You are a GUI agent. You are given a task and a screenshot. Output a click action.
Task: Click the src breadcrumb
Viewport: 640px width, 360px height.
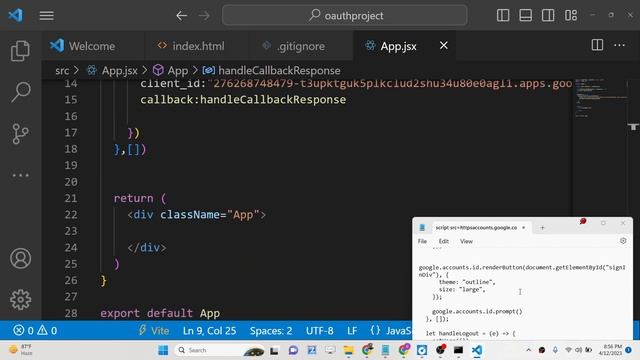(x=62, y=71)
